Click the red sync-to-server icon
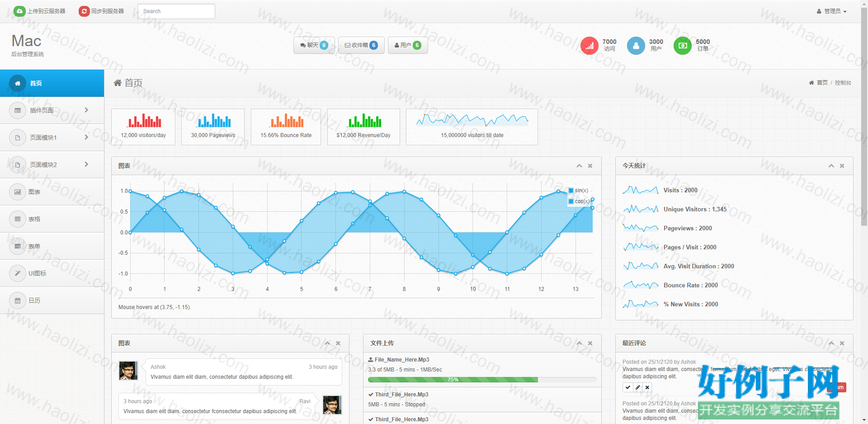Image resolution: width=868 pixels, height=424 pixels. [84, 11]
